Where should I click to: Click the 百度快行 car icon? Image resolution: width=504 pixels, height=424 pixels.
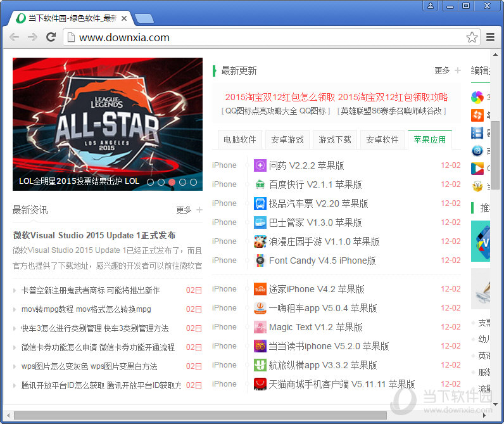coord(260,184)
